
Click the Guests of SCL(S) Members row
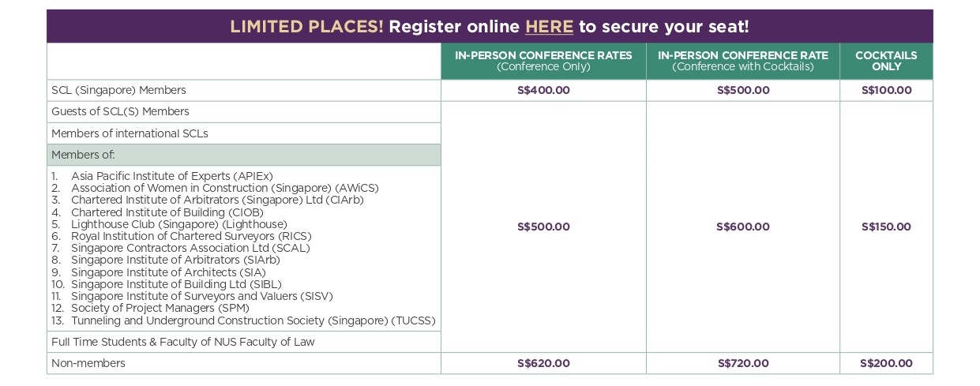click(x=120, y=111)
